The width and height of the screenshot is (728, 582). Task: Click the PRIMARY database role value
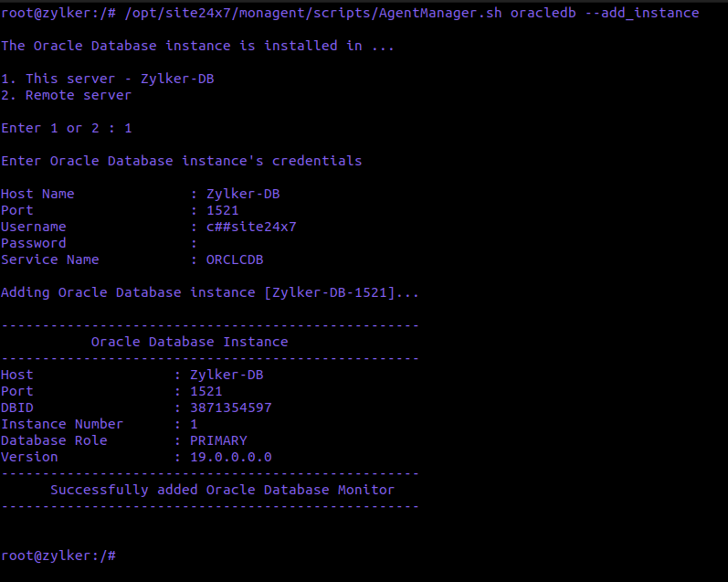[x=218, y=440]
